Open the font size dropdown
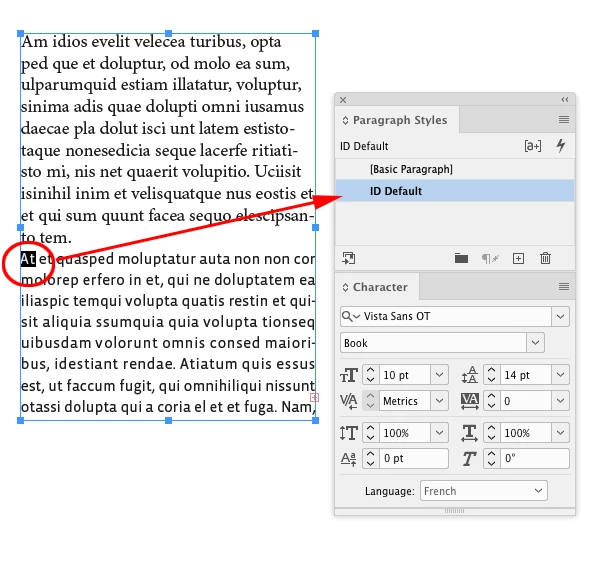Viewport: 608px width, 562px height. (x=439, y=375)
